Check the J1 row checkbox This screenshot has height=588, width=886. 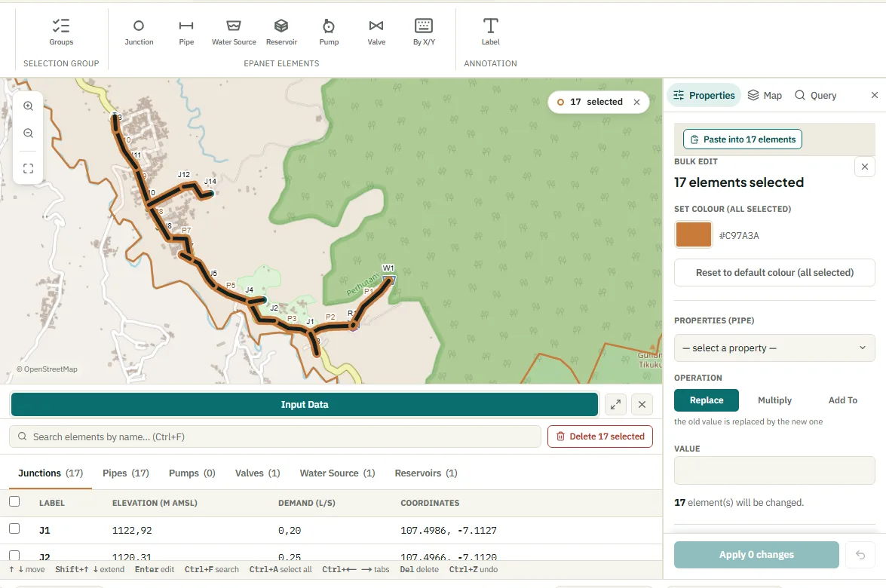tap(14, 528)
